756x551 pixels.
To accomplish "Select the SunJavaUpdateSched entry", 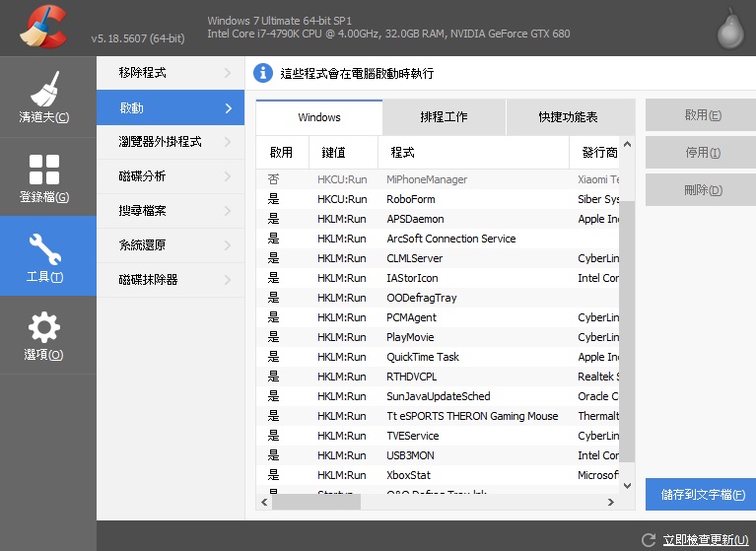I will 438,396.
